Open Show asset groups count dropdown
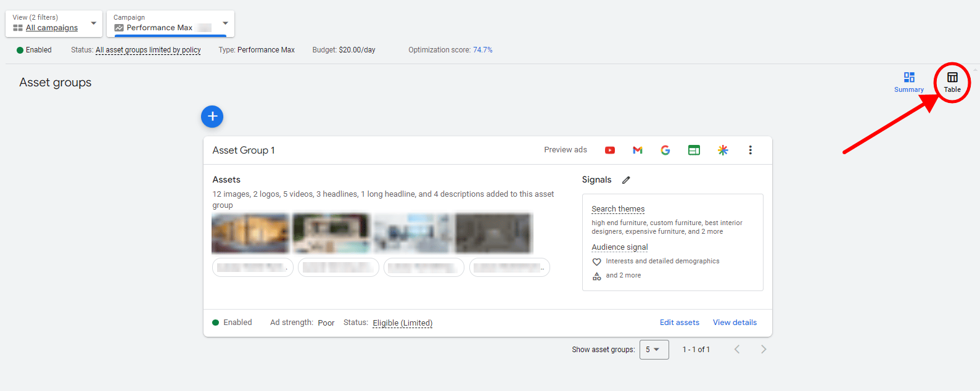The height and width of the screenshot is (391, 980). click(654, 350)
